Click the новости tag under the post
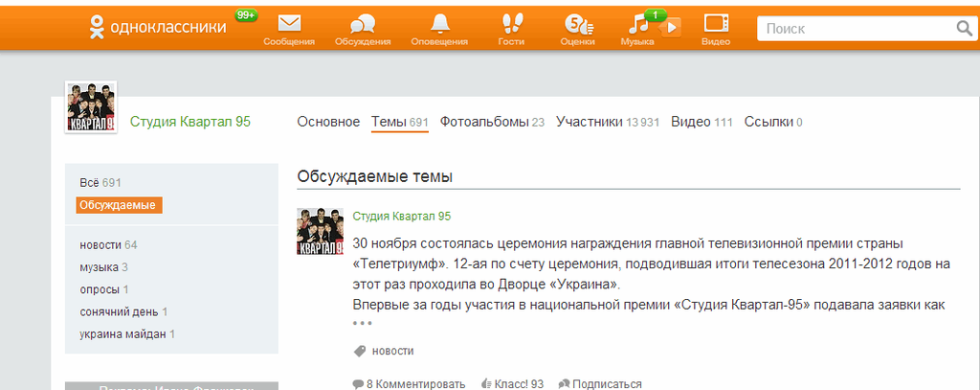This screenshot has width=980, height=390. click(x=392, y=351)
